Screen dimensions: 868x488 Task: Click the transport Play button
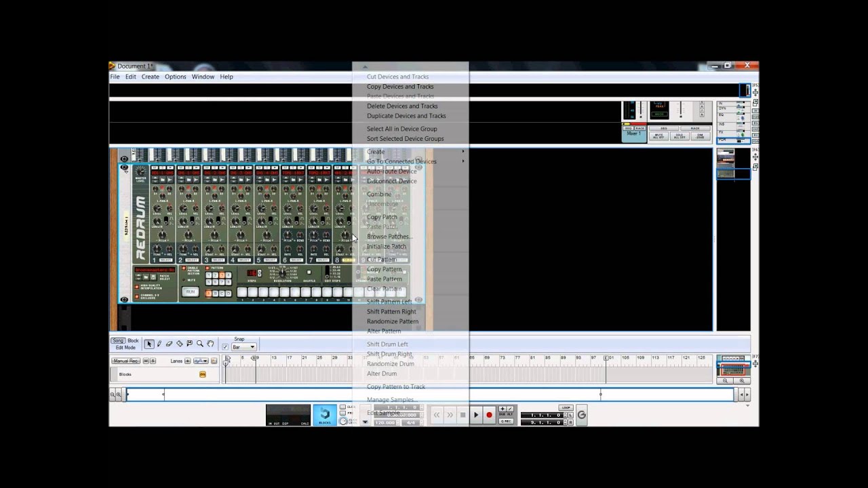(x=476, y=415)
